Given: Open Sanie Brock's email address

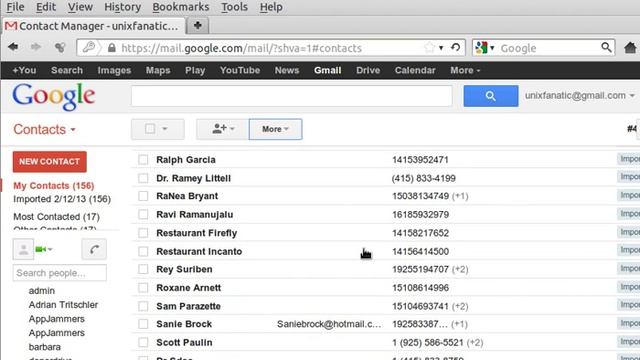Looking at the screenshot, I should [329, 324].
